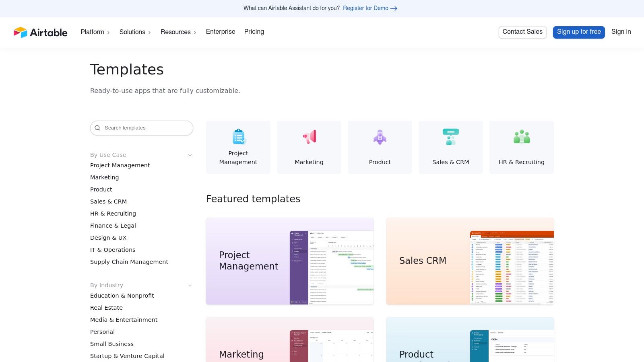Open the Resources menu
Screen dimensions: 644x362
point(178,32)
